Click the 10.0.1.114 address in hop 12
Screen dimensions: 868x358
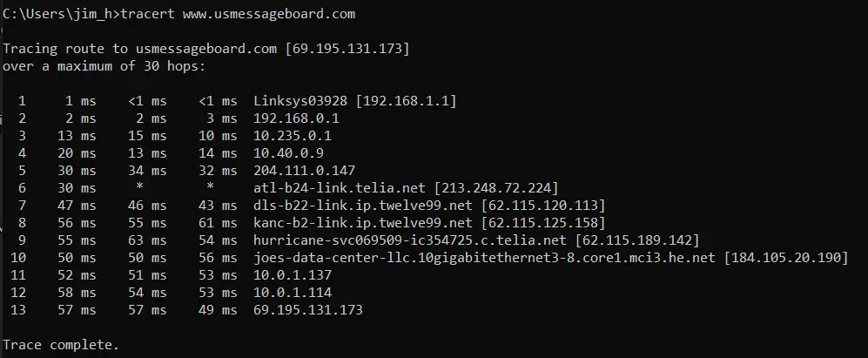coord(293,293)
